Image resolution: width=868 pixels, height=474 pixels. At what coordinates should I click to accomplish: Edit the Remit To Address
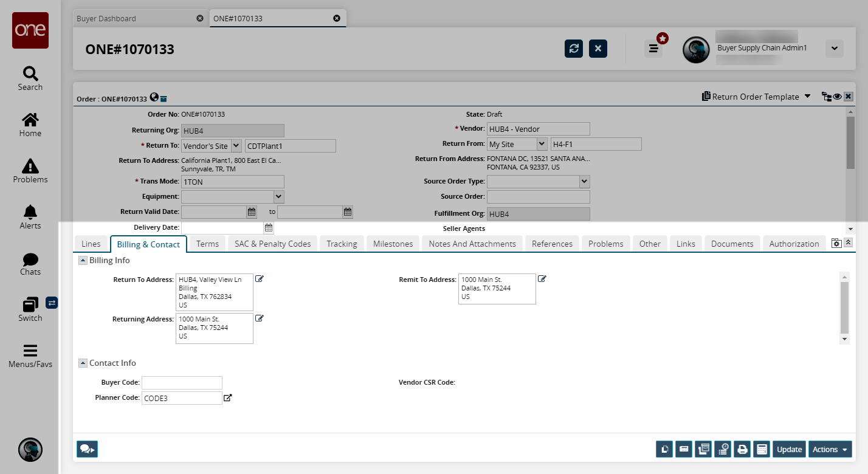(x=542, y=279)
